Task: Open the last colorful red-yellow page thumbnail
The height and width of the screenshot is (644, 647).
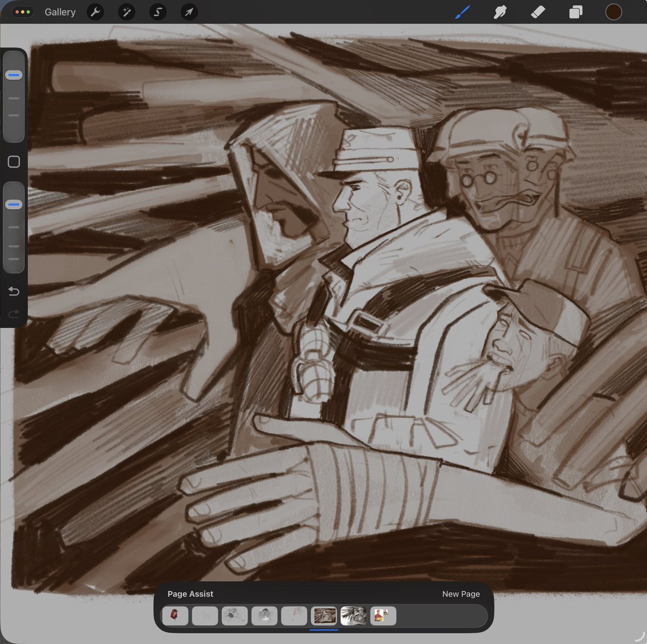Action: coord(383,615)
